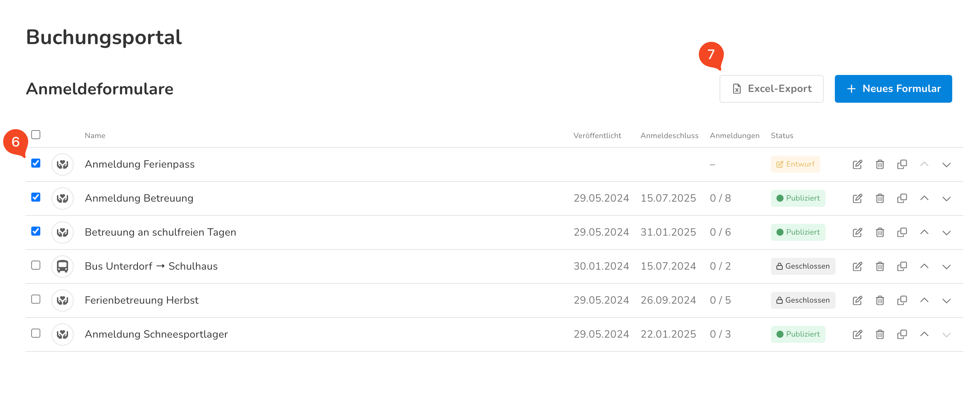Create a new form with Neues Formular
980x406 pixels.
pos(893,89)
